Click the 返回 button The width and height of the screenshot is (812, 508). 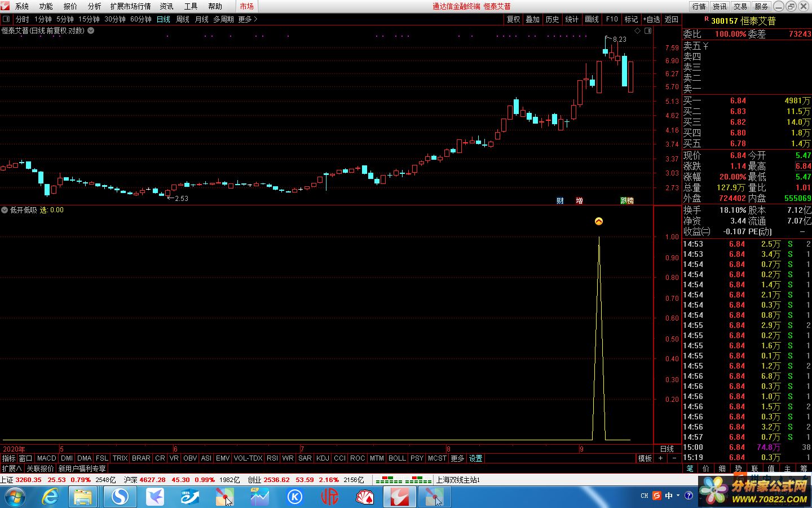[x=672, y=19]
